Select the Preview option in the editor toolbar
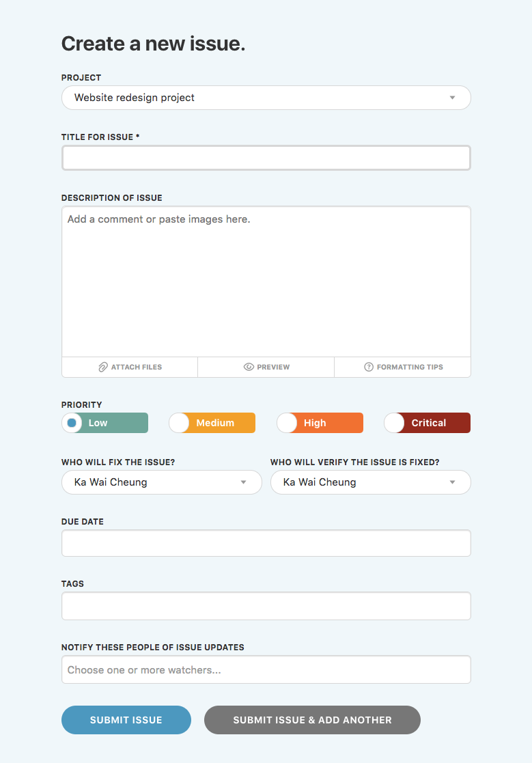 pyautogui.click(x=266, y=367)
